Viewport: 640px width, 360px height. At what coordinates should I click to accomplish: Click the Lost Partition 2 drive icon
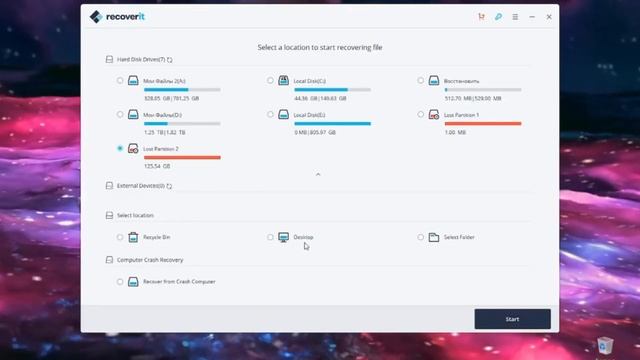coord(133,148)
